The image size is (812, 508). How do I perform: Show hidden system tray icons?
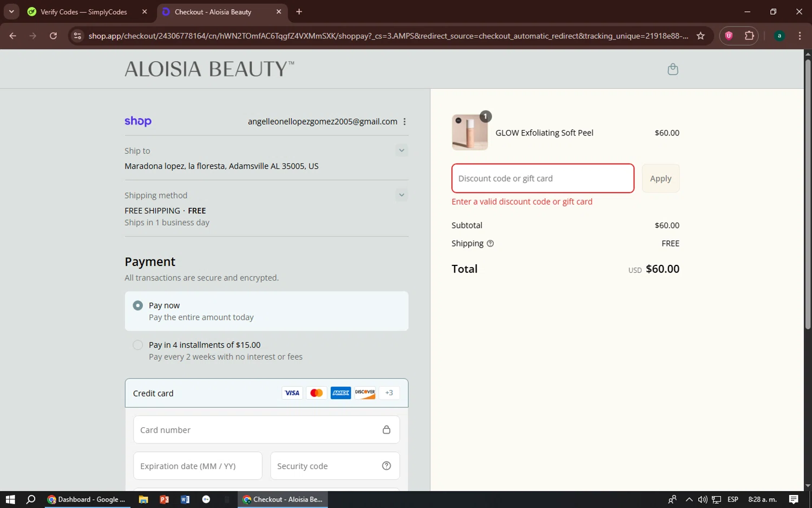(689, 499)
